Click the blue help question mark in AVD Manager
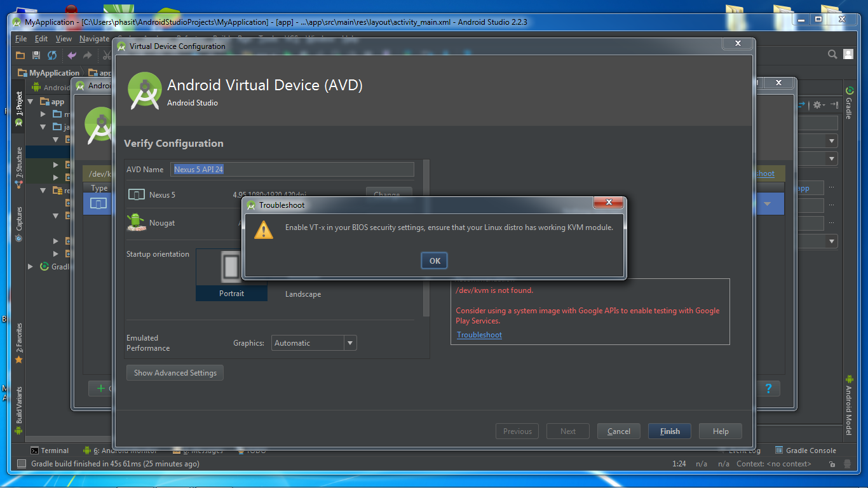Screen dimensions: 868x488 coord(768,388)
